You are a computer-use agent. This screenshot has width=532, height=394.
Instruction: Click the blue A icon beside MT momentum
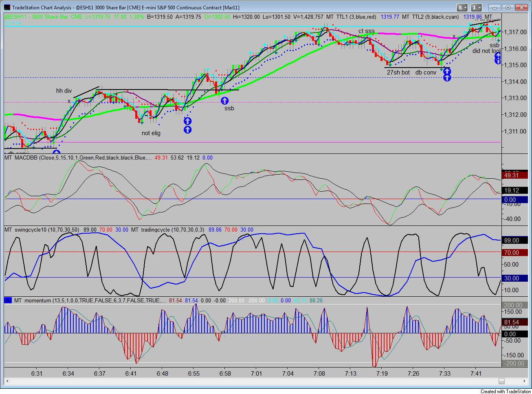(8, 300)
